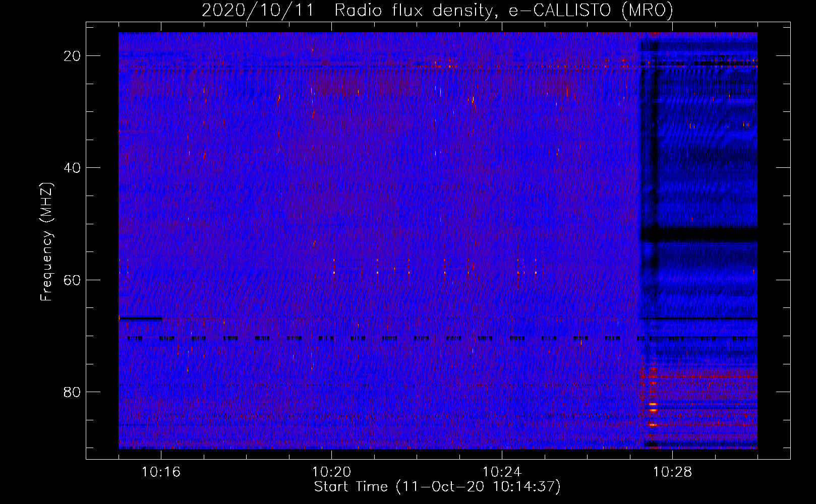816x504 pixels.
Task: Click the '80' frequency tick label
Action: coord(73,392)
